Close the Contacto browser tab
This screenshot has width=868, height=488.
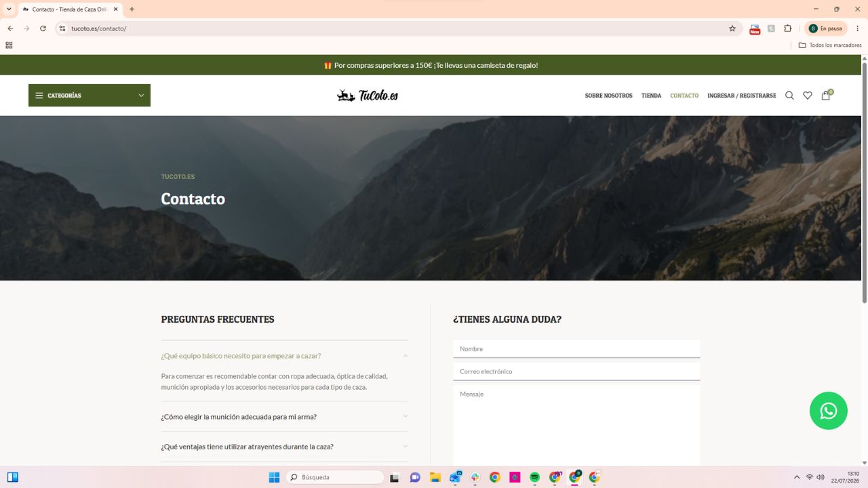pos(115,9)
